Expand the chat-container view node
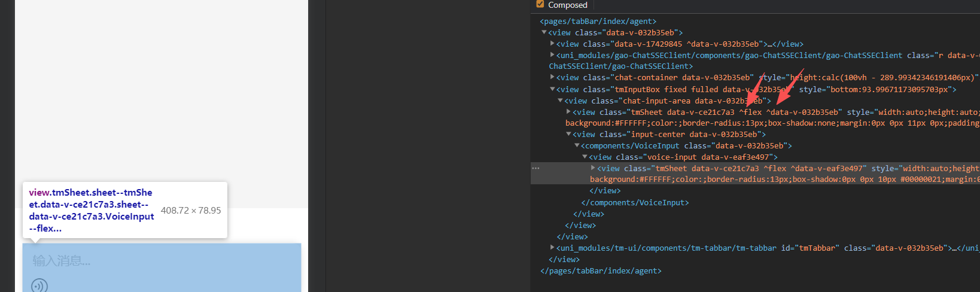The height and width of the screenshot is (292, 980). 552,77
